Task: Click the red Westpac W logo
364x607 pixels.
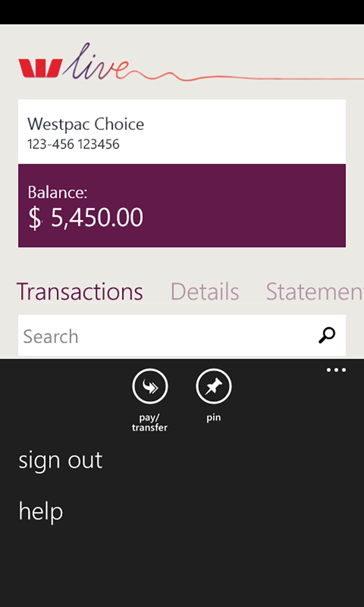Action: (40, 68)
